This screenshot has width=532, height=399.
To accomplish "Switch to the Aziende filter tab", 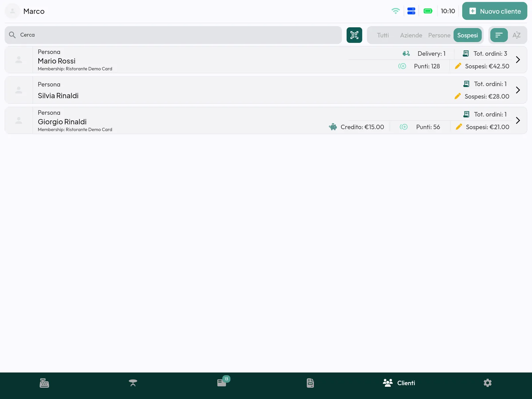I will click(x=411, y=35).
